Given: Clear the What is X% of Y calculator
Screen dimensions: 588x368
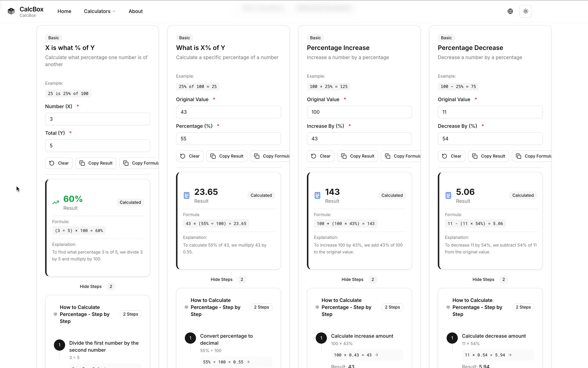Looking at the screenshot, I should coord(190,156).
